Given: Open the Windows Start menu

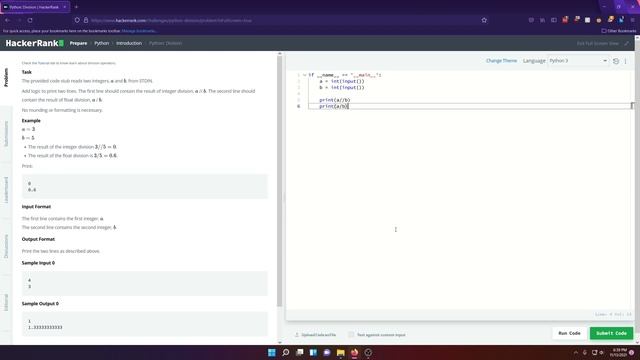Looking at the screenshot, I should pos(271,353).
